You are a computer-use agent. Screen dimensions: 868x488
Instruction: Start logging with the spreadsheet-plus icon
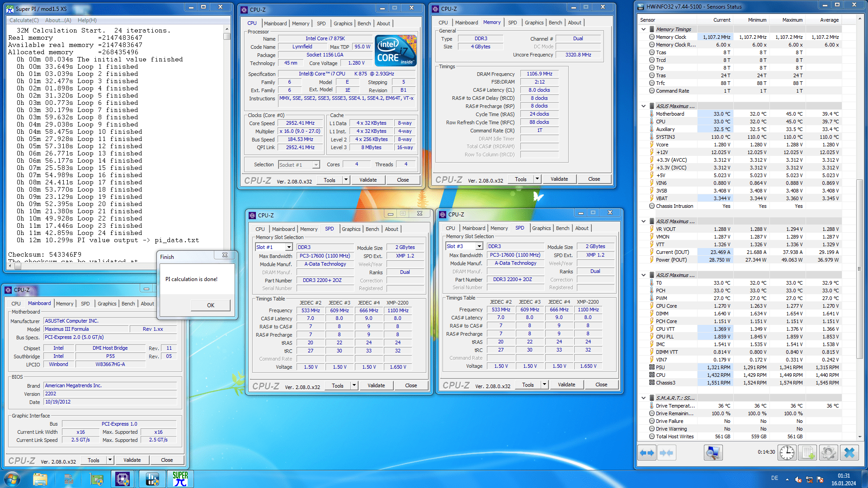808,453
